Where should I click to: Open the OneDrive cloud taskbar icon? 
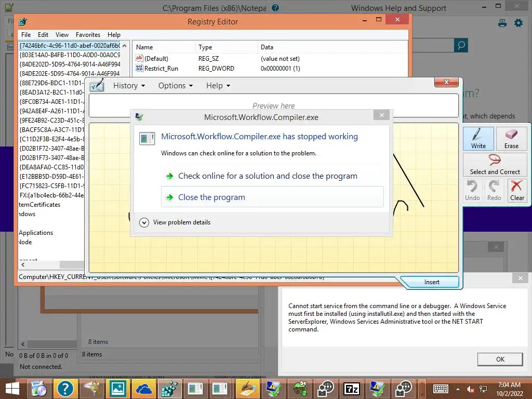click(143, 389)
